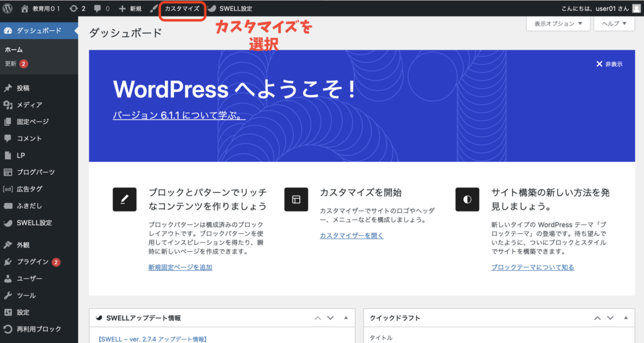Click the brush icon next to 外観
Viewport: 644px width, 343px height.
(8, 245)
